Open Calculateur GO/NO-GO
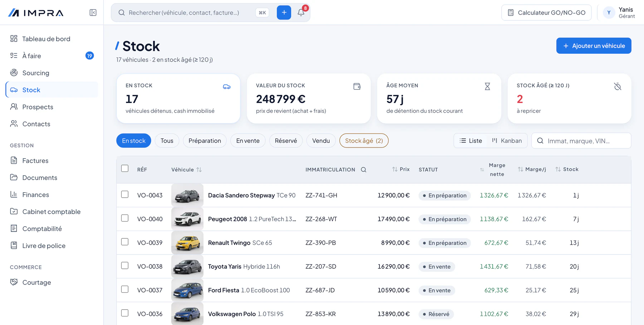This screenshot has width=644, height=325. pyautogui.click(x=546, y=13)
